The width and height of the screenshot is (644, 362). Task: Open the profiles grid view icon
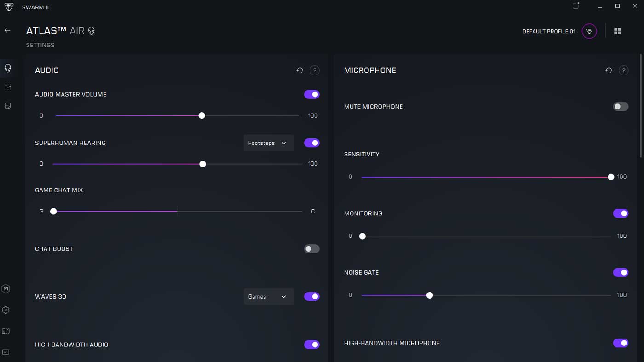(x=618, y=31)
